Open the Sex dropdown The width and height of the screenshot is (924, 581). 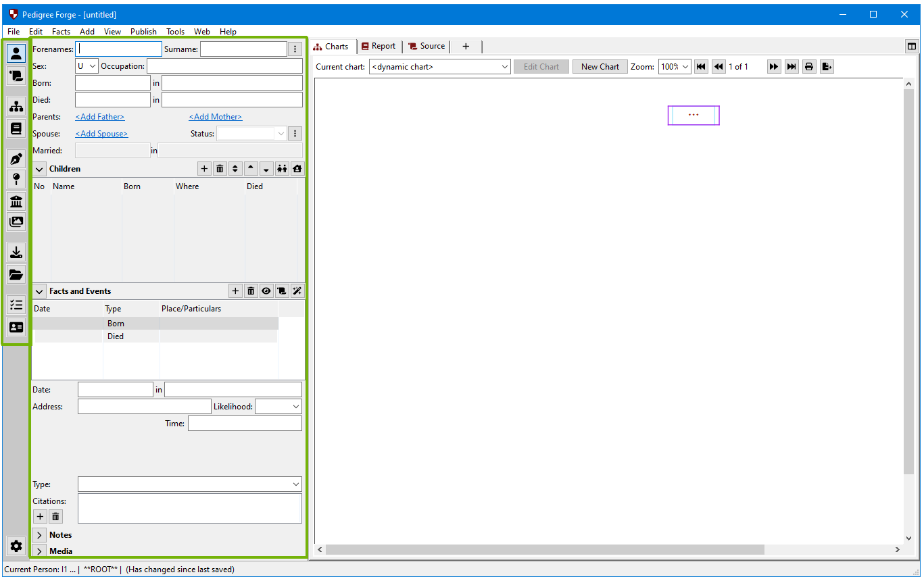[x=87, y=66]
